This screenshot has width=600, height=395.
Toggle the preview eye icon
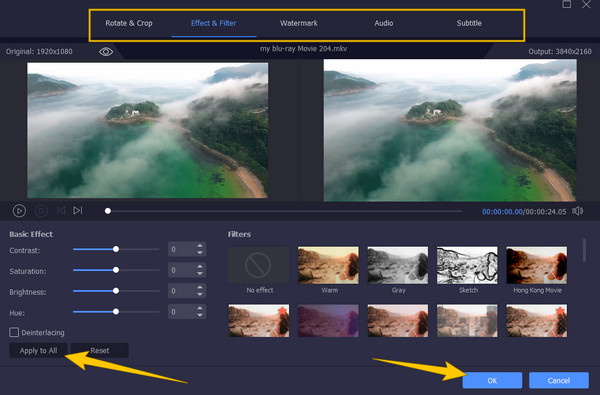point(106,52)
